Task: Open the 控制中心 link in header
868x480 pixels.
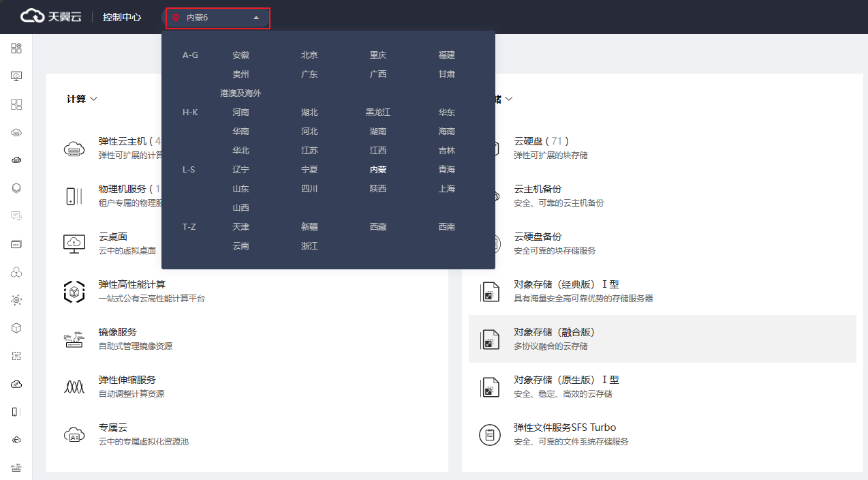Action: point(122,17)
